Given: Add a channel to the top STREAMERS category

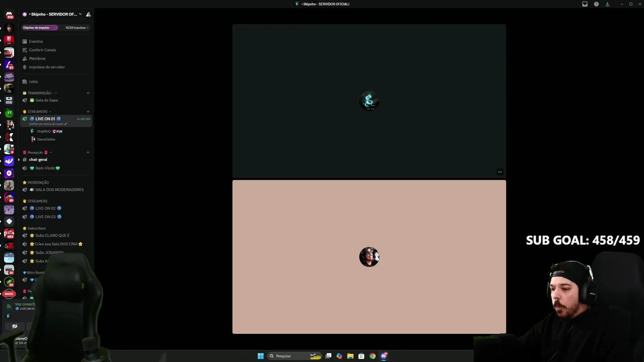Looking at the screenshot, I should point(88,112).
